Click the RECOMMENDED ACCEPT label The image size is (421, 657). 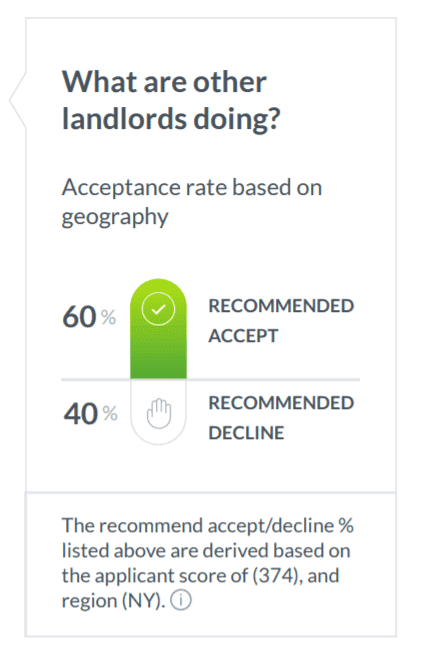click(281, 321)
